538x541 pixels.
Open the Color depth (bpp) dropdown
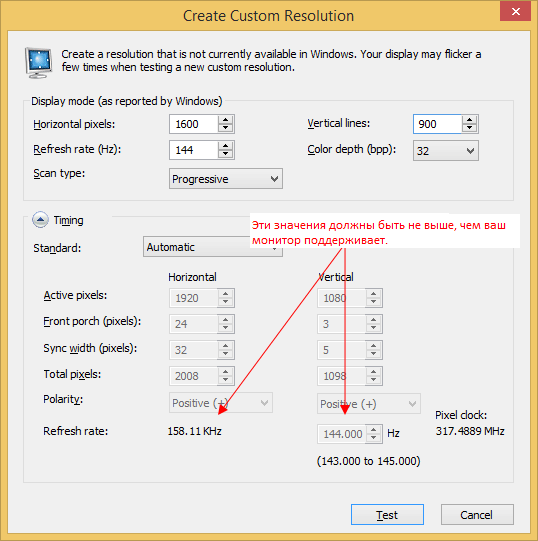tap(446, 151)
